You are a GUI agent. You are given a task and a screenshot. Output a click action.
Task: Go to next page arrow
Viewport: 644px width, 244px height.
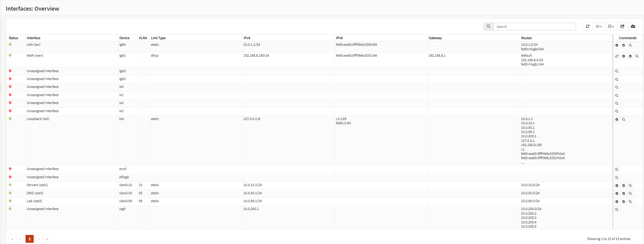point(39,239)
